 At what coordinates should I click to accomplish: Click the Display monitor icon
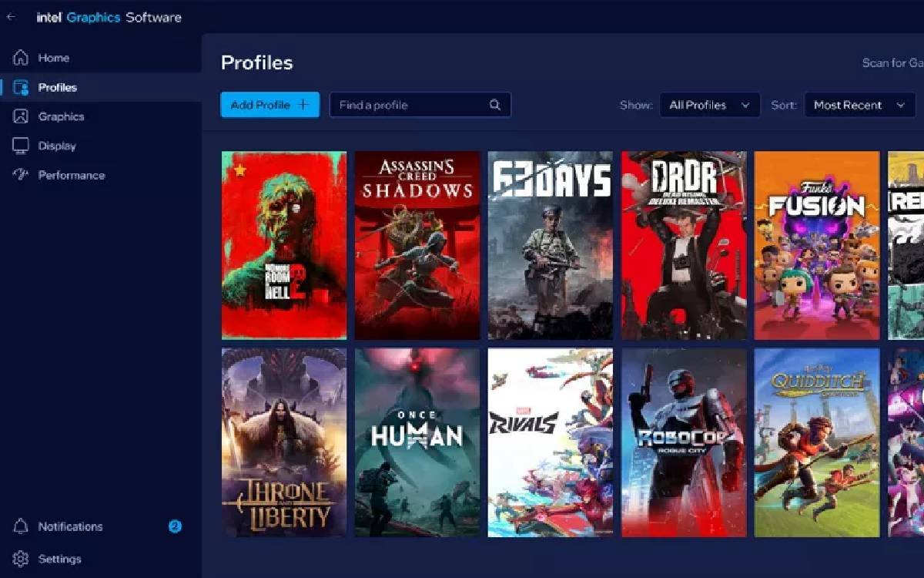coord(21,146)
